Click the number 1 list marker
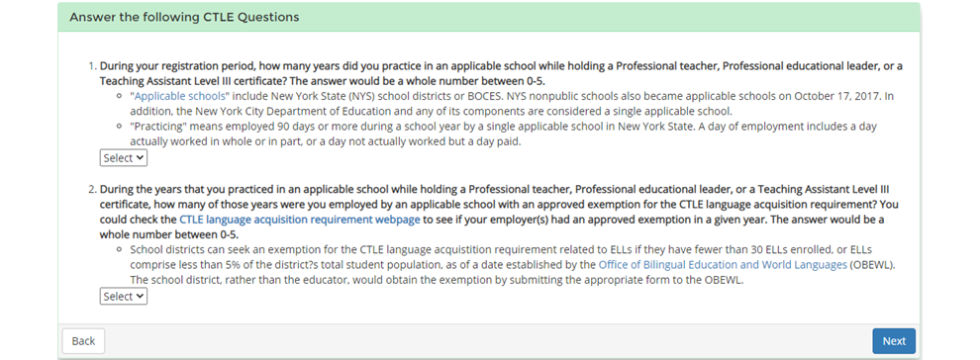The width and height of the screenshot is (980, 360). click(92, 66)
